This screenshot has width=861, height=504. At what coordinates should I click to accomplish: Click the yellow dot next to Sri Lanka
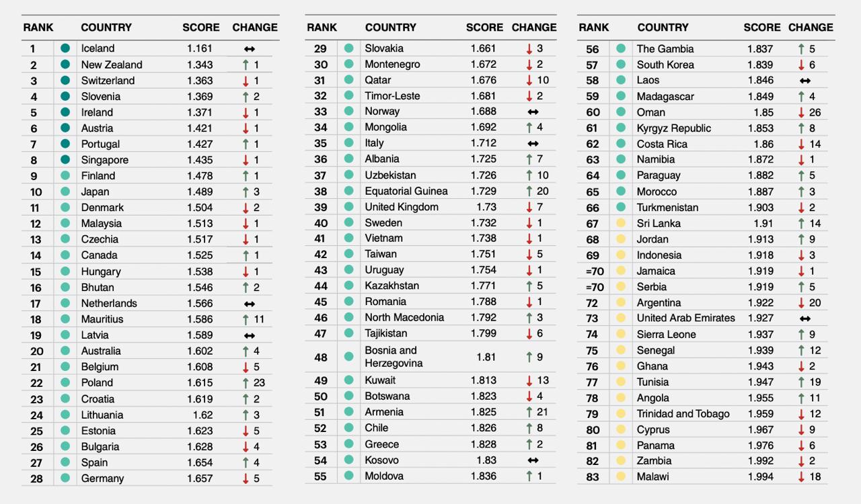(621, 223)
